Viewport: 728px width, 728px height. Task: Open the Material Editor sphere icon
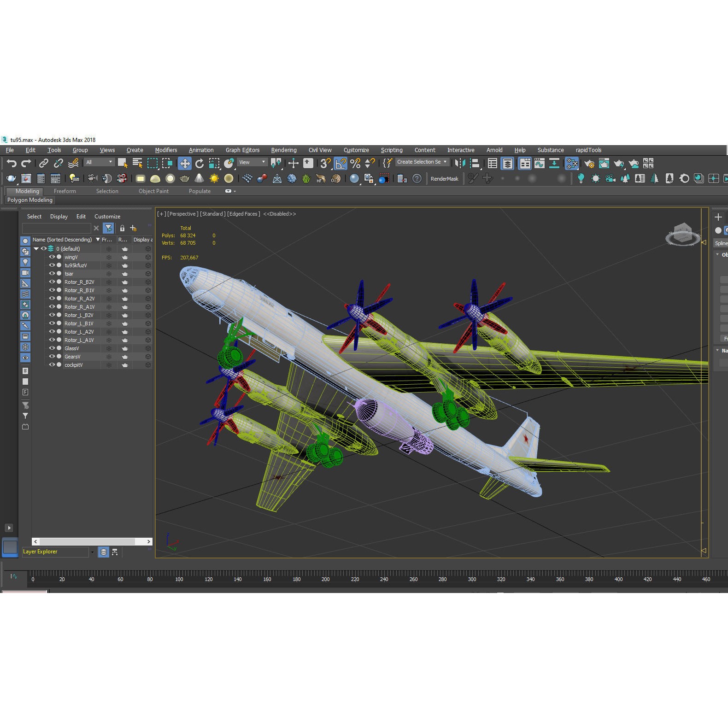[x=354, y=178]
